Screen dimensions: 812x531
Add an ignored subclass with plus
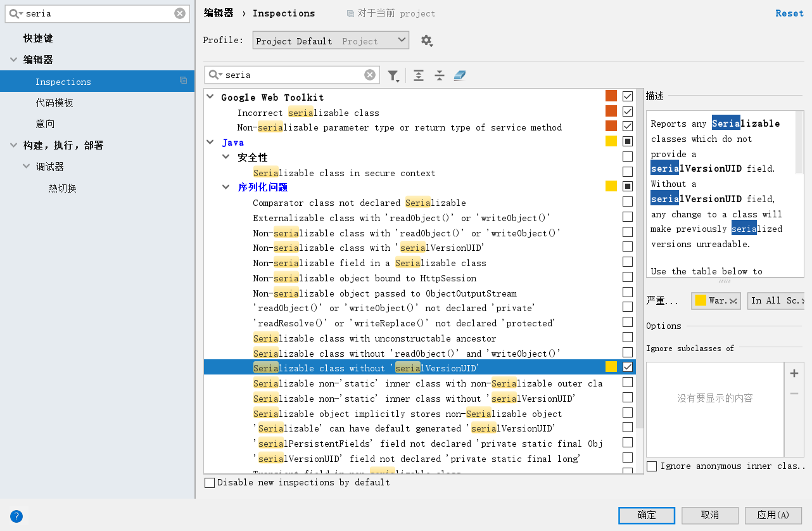(x=794, y=373)
